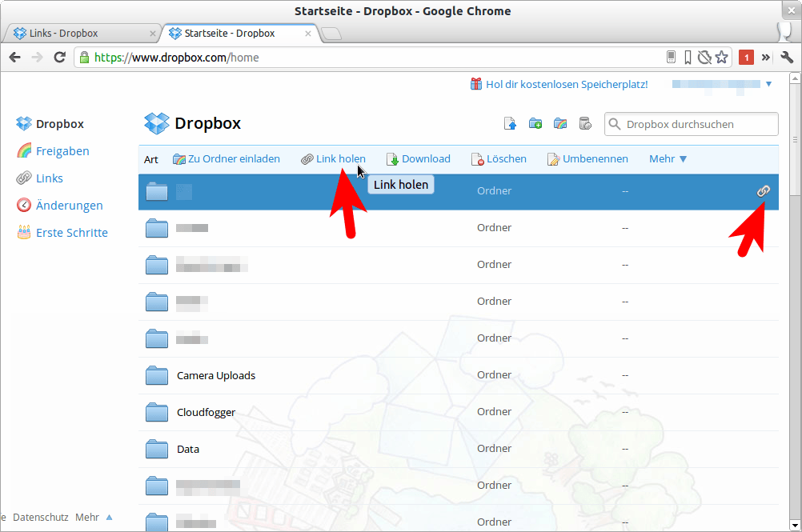Close the Startseite - Dropbox tab
The image size is (802, 532).
click(308, 34)
